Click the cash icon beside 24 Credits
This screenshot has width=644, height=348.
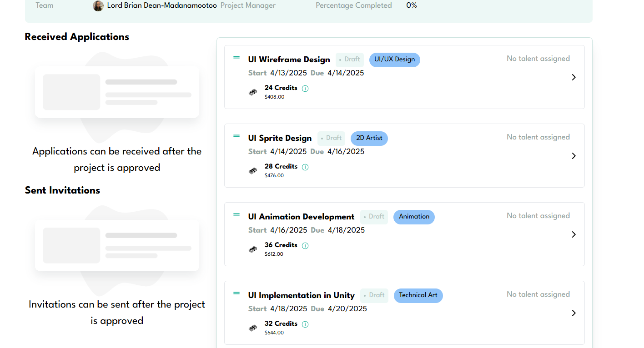253,92
